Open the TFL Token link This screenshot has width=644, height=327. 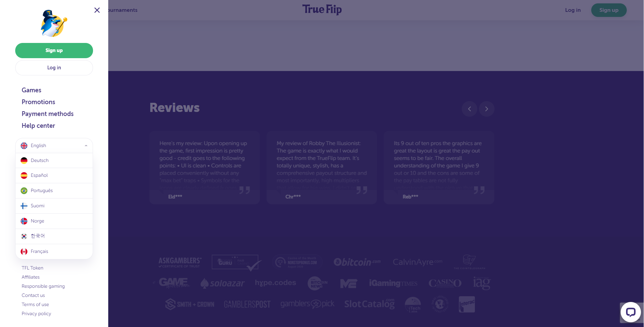(x=32, y=268)
